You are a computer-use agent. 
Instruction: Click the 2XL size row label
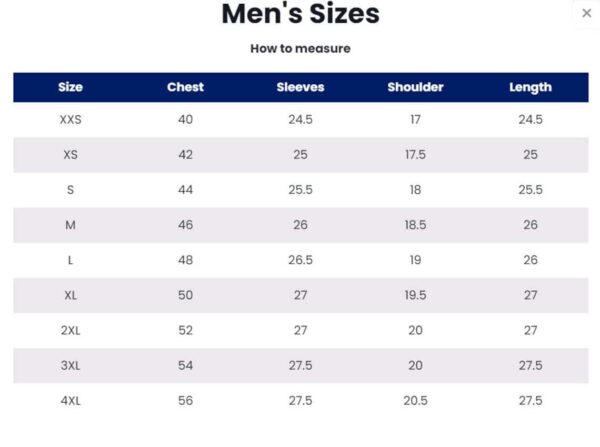click(x=70, y=330)
